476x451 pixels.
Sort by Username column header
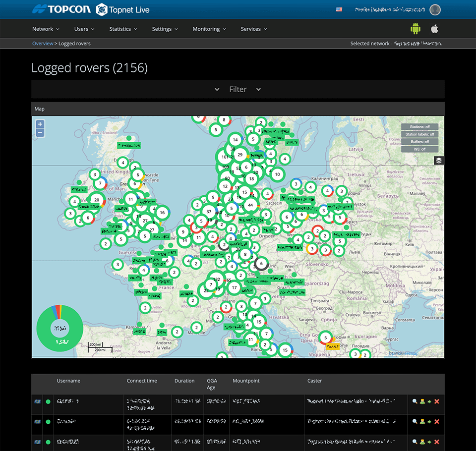(68, 381)
